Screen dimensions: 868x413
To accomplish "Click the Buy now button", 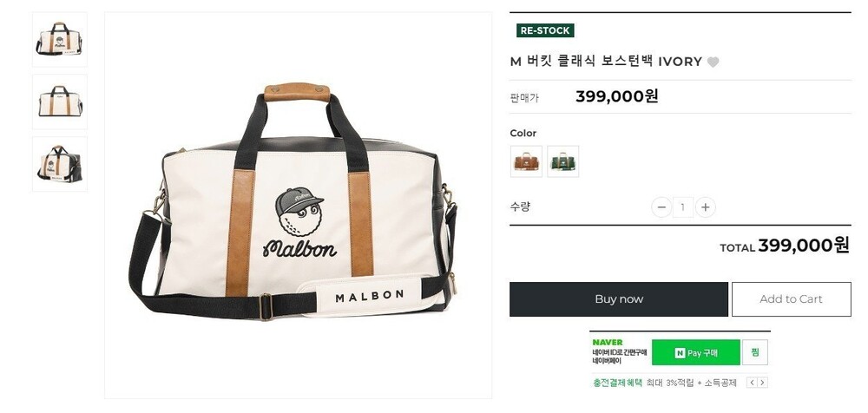I will point(619,299).
